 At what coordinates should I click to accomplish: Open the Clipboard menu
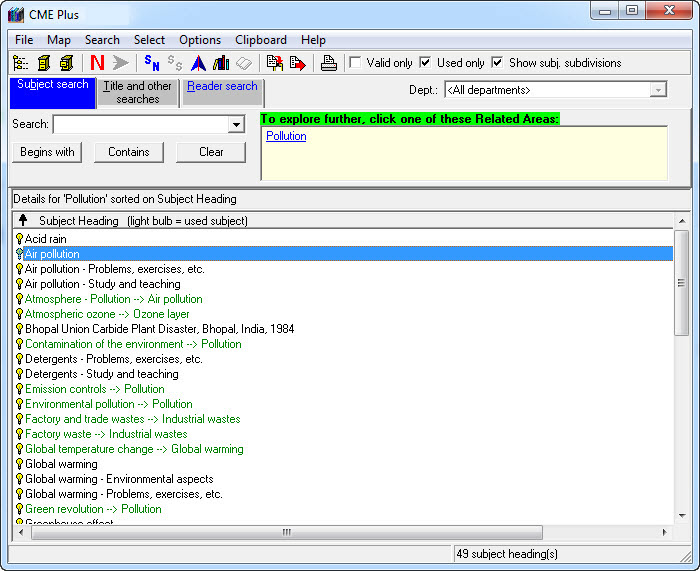[260, 40]
